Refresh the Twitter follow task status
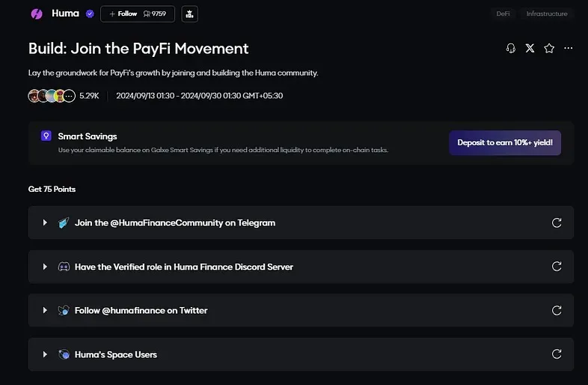The height and width of the screenshot is (385, 588). 557,310
